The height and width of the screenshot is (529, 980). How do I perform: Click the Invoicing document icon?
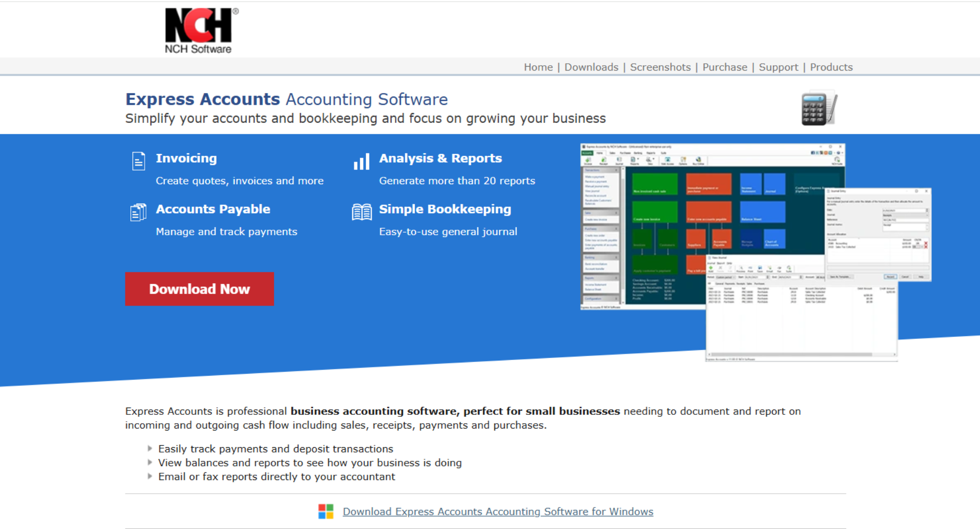139,161
